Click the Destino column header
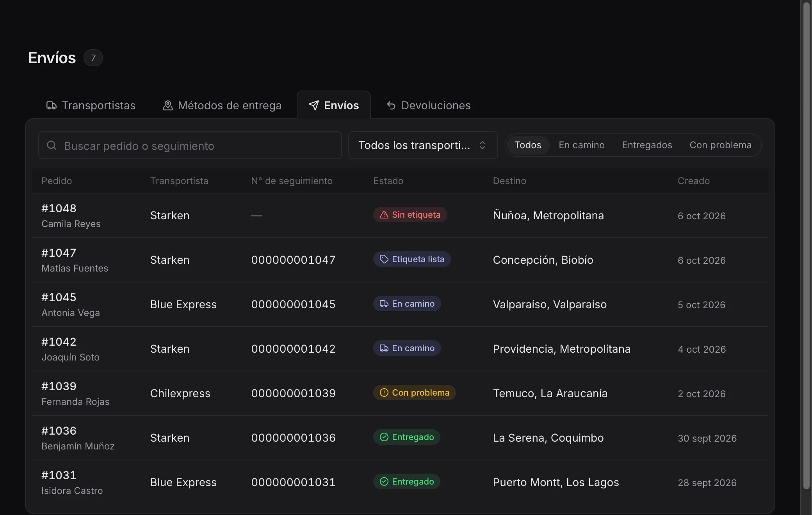812x515 pixels. tap(509, 181)
